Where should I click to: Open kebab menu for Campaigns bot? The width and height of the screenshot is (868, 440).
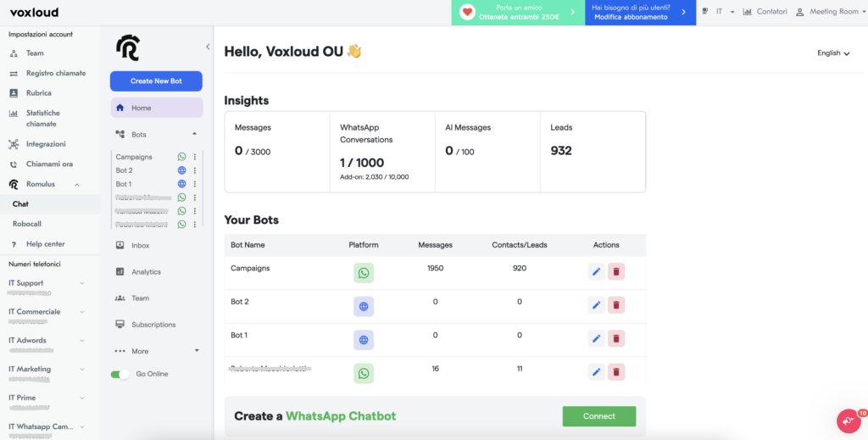[195, 157]
